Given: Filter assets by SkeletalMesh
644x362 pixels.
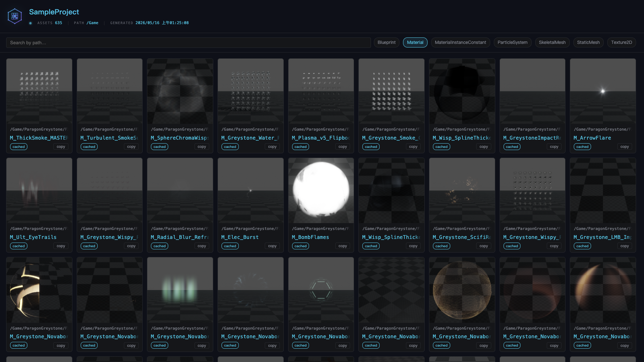Looking at the screenshot, I should pyautogui.click(x=552, y=42).
